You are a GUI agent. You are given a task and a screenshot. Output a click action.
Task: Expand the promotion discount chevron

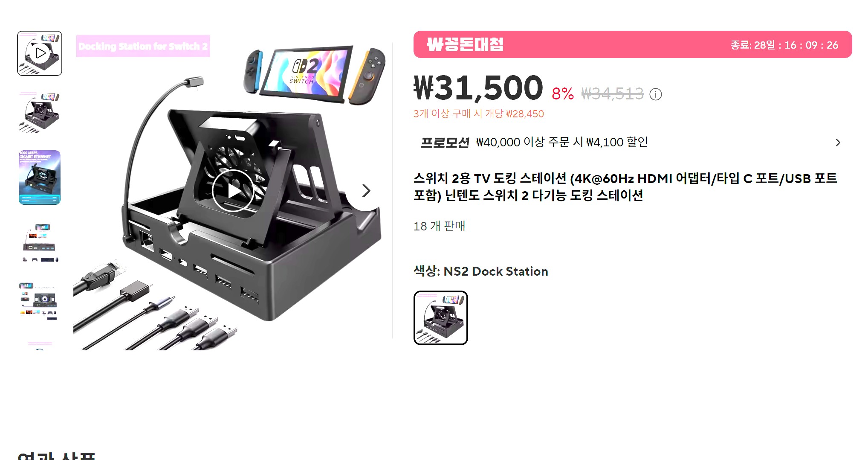click(838, 143)
